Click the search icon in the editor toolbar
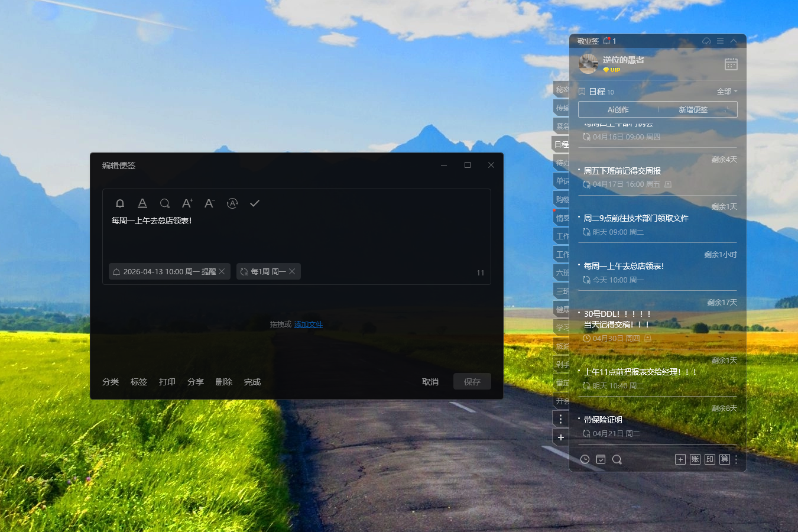The image size is (798, 532). (165, 203)
